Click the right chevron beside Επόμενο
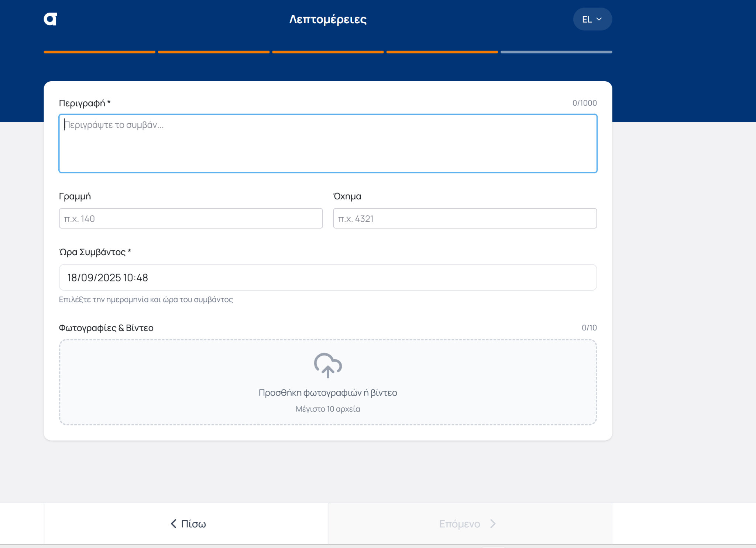 click(x=493, y=524)
